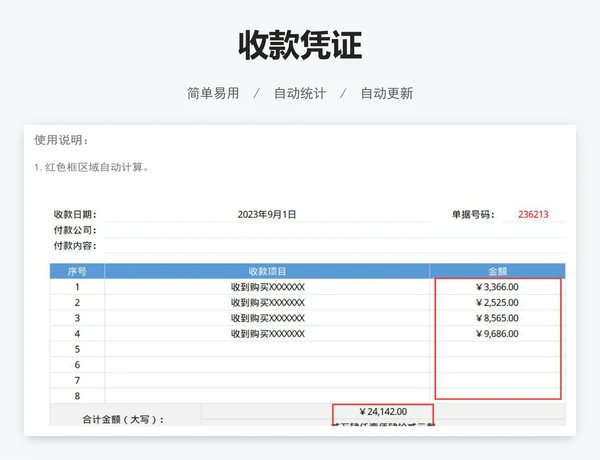600x460 pixels.
Task: Click the 使用说明 label
Action: click(61, 140)
